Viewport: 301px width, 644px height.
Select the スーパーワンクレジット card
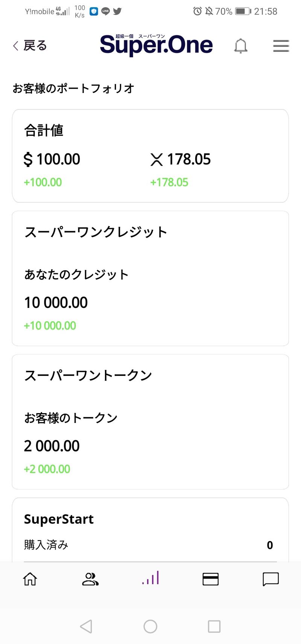tap(150, 278)
